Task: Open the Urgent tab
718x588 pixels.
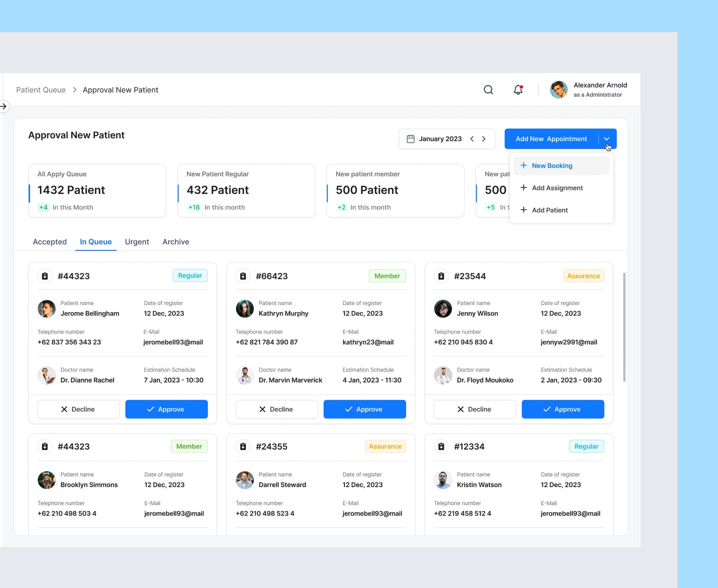Action: coord(137,242)
